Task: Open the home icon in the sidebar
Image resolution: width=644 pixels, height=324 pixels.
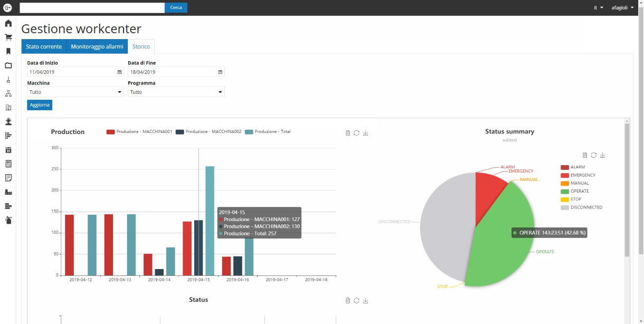Action: [x=8, y=23]
